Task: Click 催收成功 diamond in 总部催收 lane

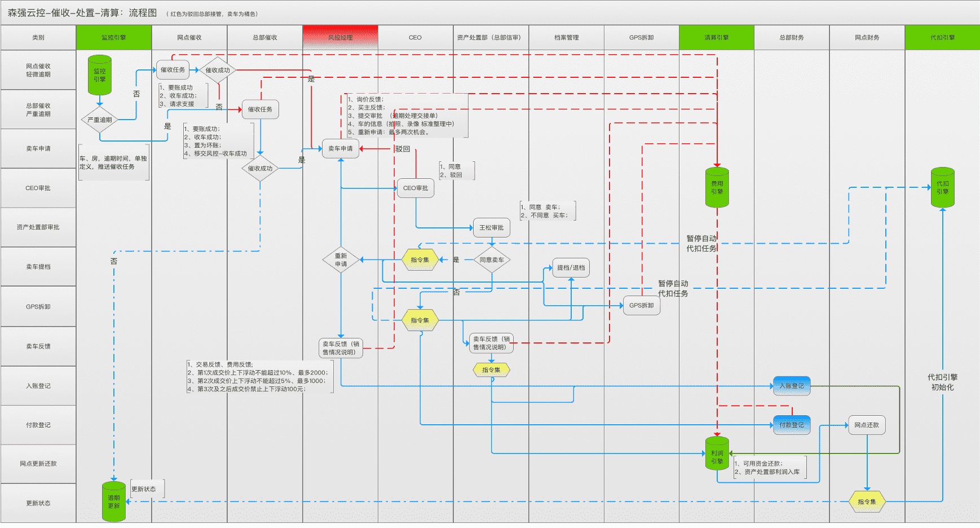Action: tap(260, 168)
